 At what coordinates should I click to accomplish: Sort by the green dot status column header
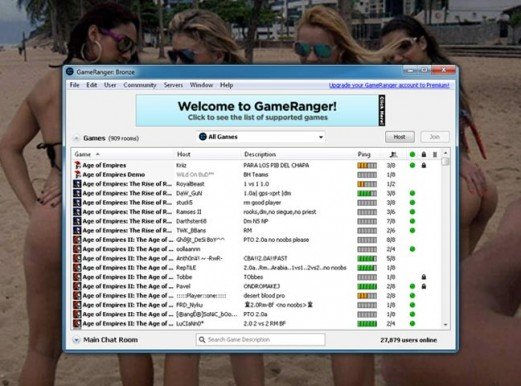[x=412, y=154]
